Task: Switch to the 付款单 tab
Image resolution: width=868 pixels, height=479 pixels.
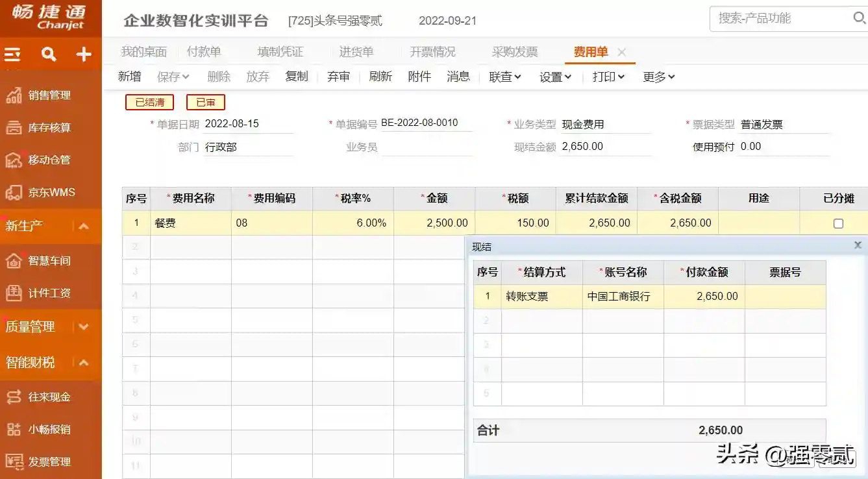Action: click(x=204, y=52)
